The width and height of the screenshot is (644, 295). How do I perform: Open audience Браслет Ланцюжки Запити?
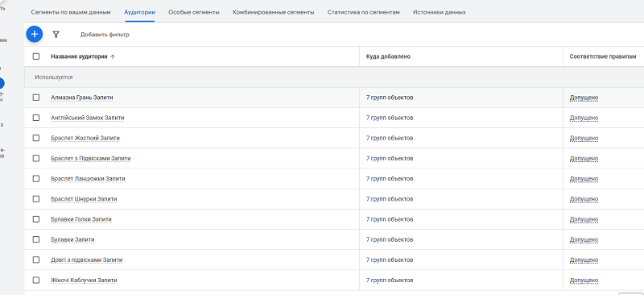(88, 179)
